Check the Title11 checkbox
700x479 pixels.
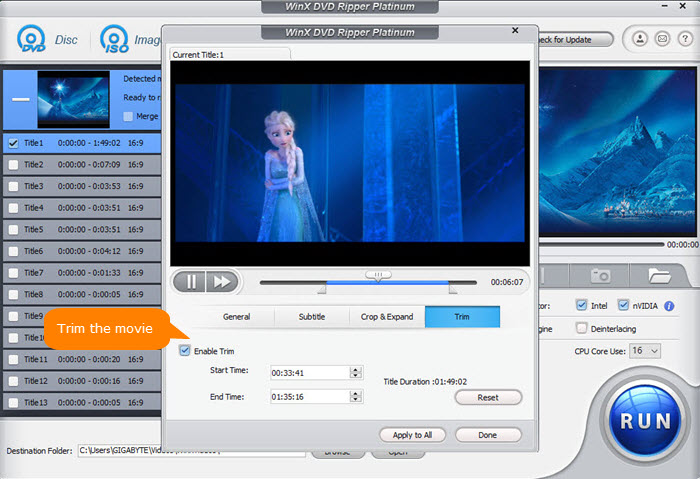pos(13,359)
